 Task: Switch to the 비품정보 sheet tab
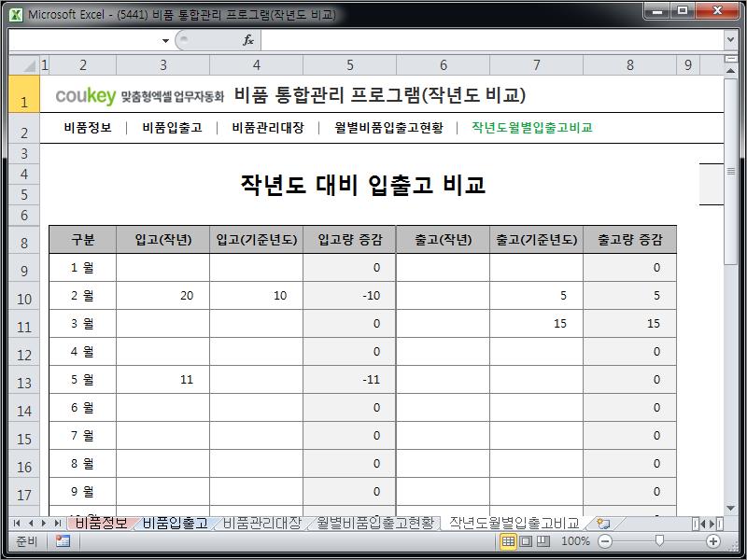click(101, 524)
